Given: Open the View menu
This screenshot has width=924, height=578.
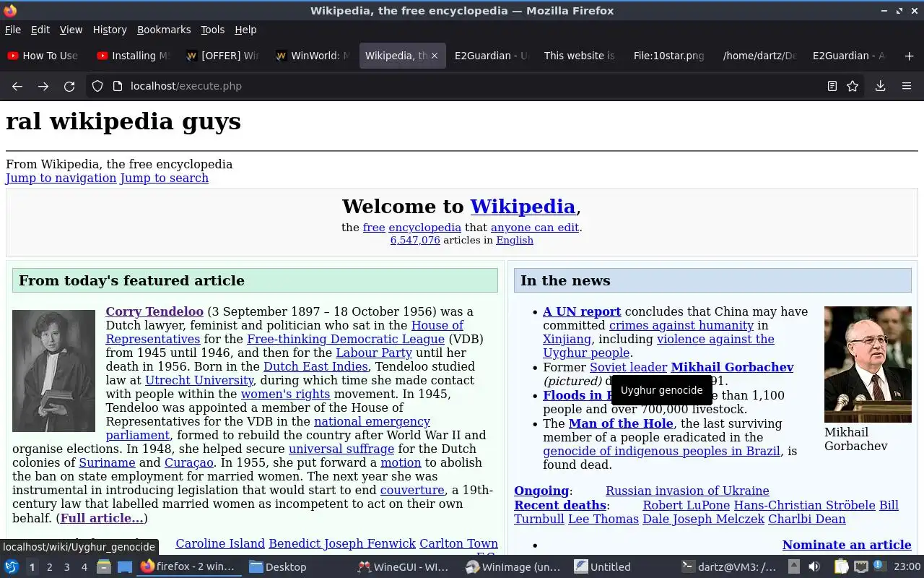Looking at the screenshot, I should pos(71,30).
